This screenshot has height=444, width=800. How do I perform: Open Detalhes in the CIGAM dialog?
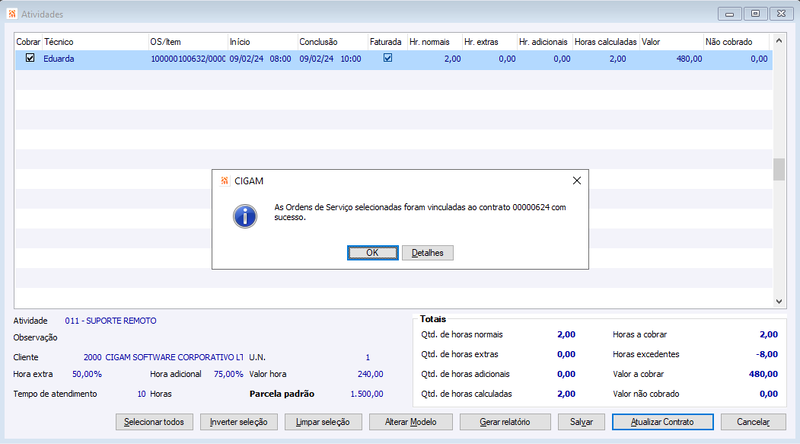point(428,253)
